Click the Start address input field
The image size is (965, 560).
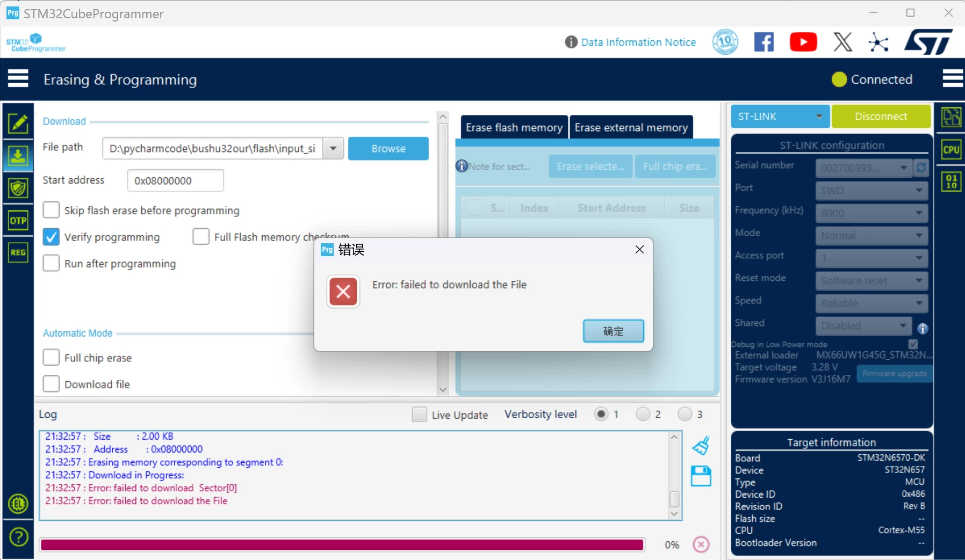click(x=176, y=180)
